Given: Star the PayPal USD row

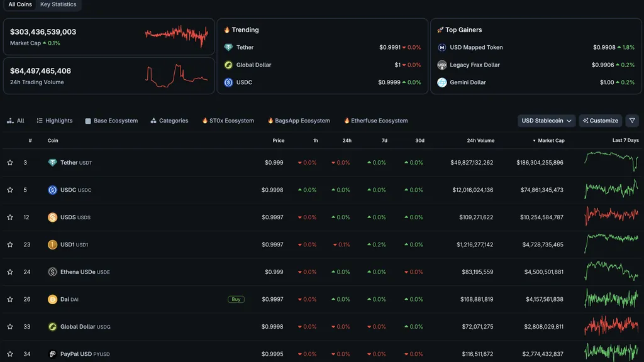Looking at the screenshot, I should click(10, 354).
